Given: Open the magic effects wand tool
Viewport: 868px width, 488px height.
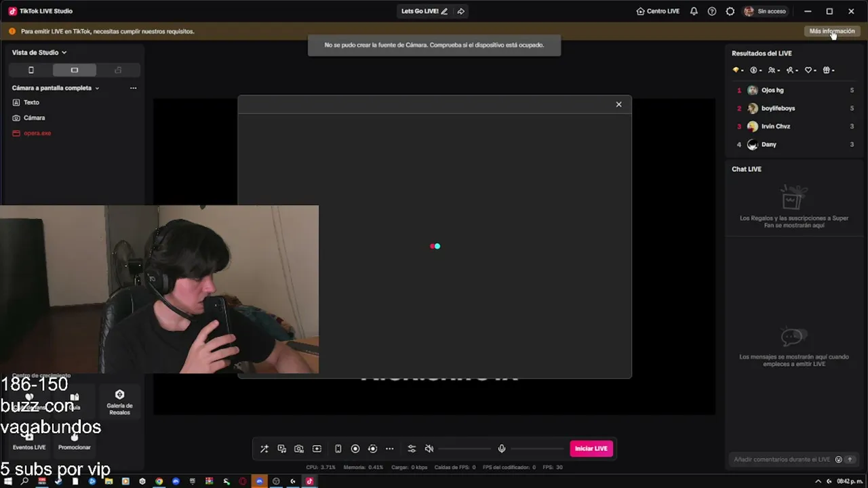Looking at the screenshot, I should (x=264, y=449).
